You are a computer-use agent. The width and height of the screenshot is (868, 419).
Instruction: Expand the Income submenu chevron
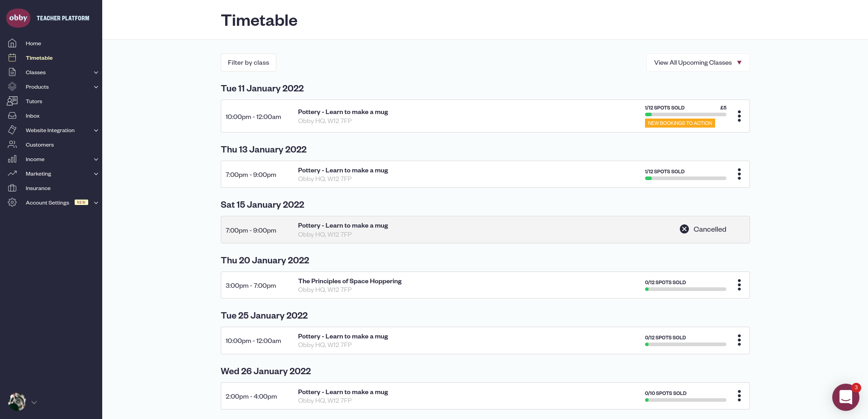(96, 159)
